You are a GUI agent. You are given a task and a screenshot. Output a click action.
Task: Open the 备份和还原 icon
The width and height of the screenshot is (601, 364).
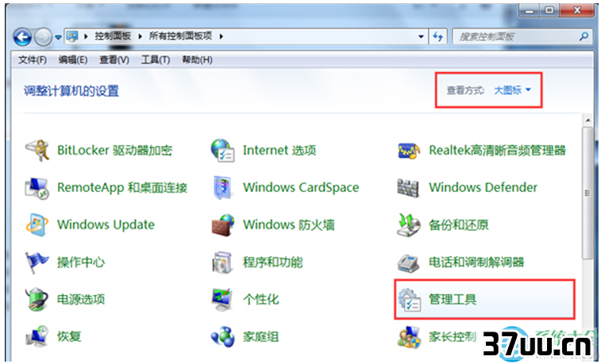pyautogui.click(x=409, y=225)
